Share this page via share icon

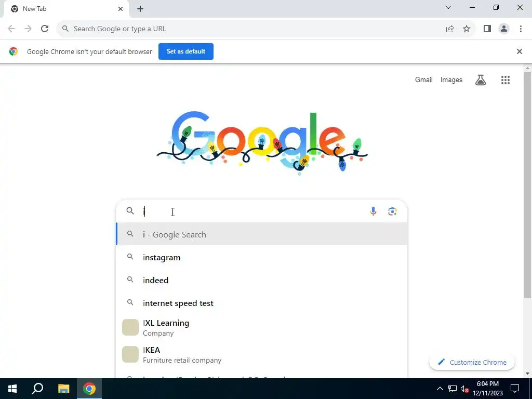tap(450, 29)
